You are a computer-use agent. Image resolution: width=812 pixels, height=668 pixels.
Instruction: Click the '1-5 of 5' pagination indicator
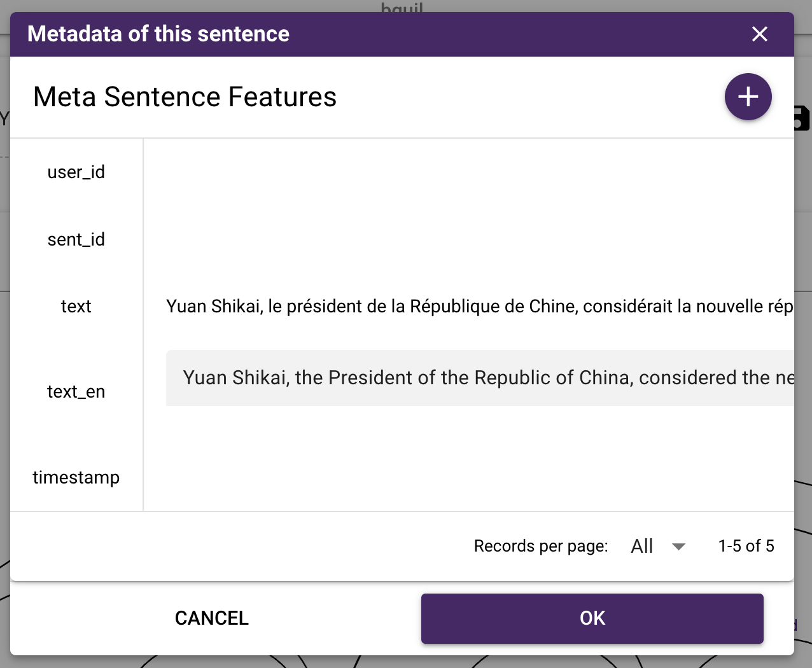tap(746, 546)
